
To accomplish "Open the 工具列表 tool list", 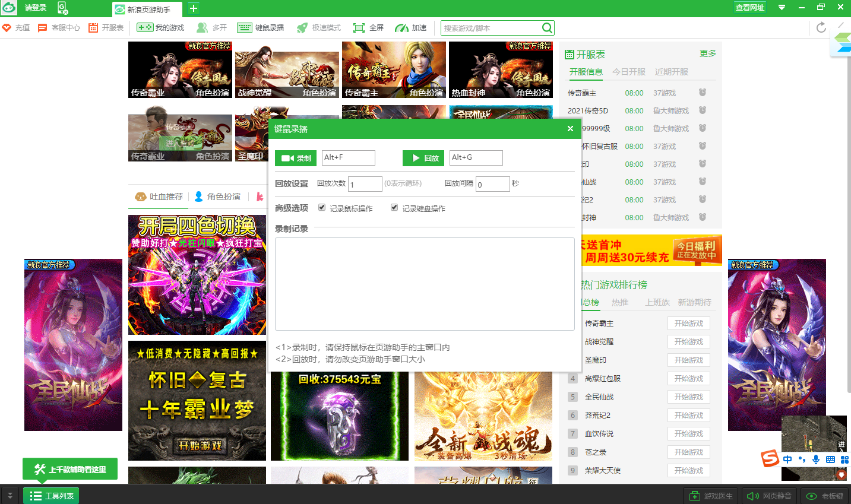I will [x=52, y=496].
